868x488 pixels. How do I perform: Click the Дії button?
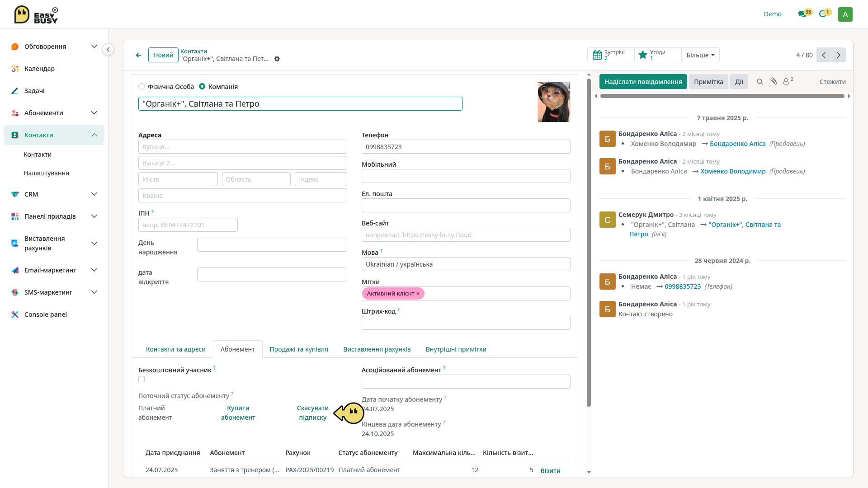pos(739,82)
